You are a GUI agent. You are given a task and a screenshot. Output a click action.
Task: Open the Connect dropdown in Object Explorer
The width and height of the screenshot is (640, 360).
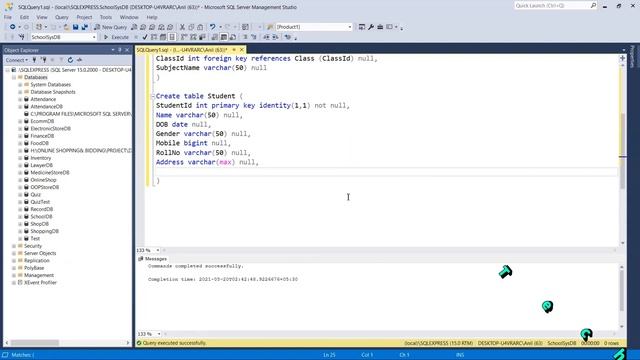pos(16,60)
